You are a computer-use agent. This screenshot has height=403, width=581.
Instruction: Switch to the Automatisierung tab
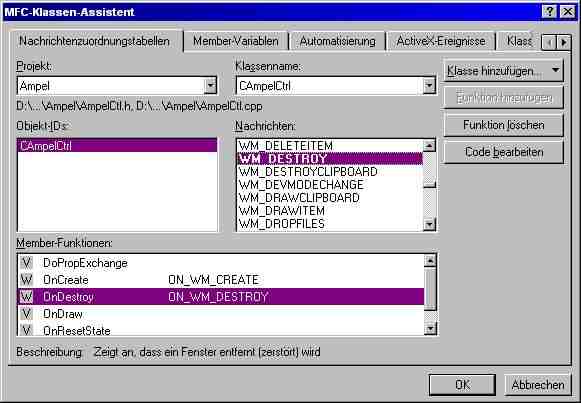coord(338,41)
